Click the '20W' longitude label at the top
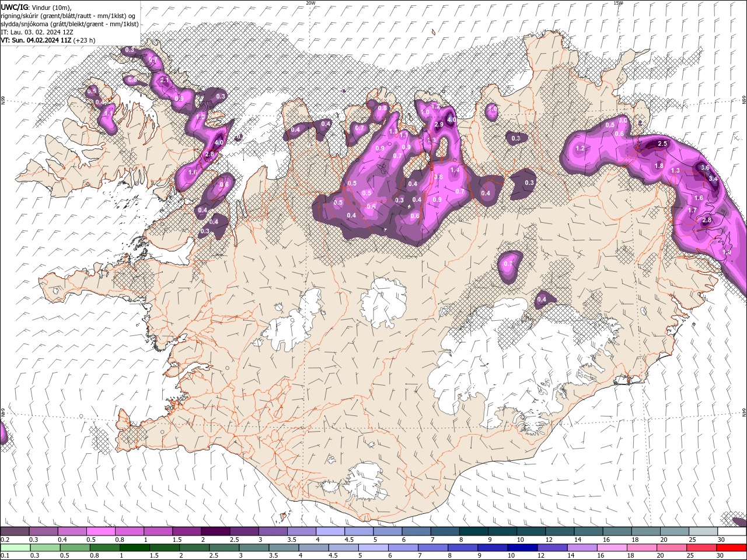Viewport: 747px width, 560px height. tap(310, 3)
